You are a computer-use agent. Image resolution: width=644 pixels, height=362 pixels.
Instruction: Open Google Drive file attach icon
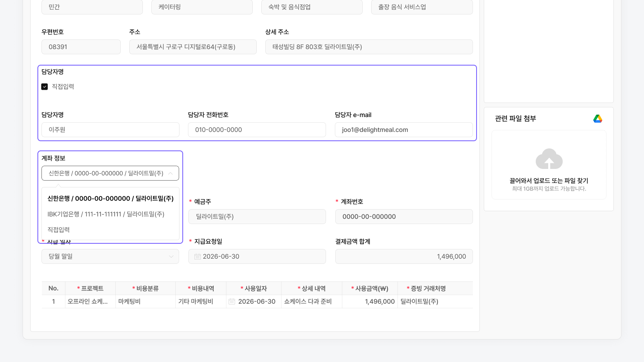point(598,119)
